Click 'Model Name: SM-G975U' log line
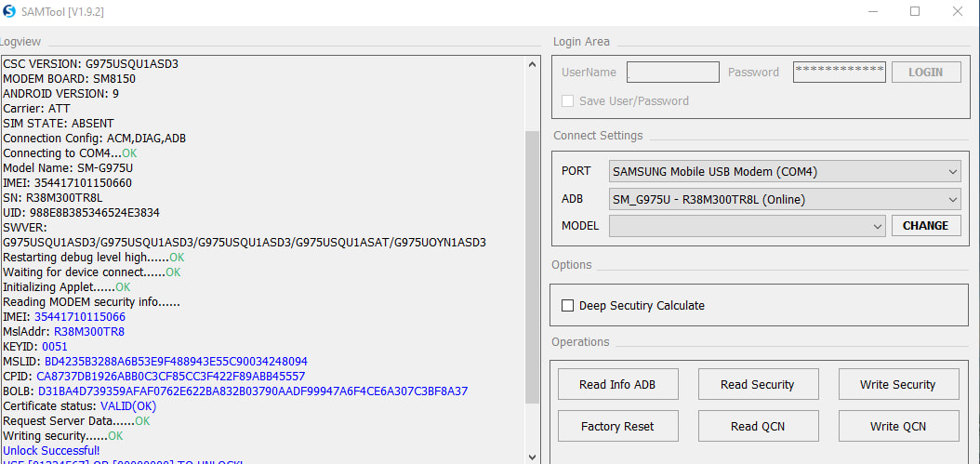 coord(68,168)
